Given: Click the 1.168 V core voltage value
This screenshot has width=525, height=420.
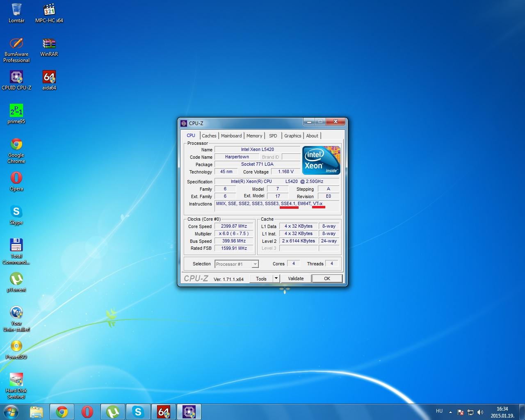Looking at the screenshot, I should click(286, 171).
